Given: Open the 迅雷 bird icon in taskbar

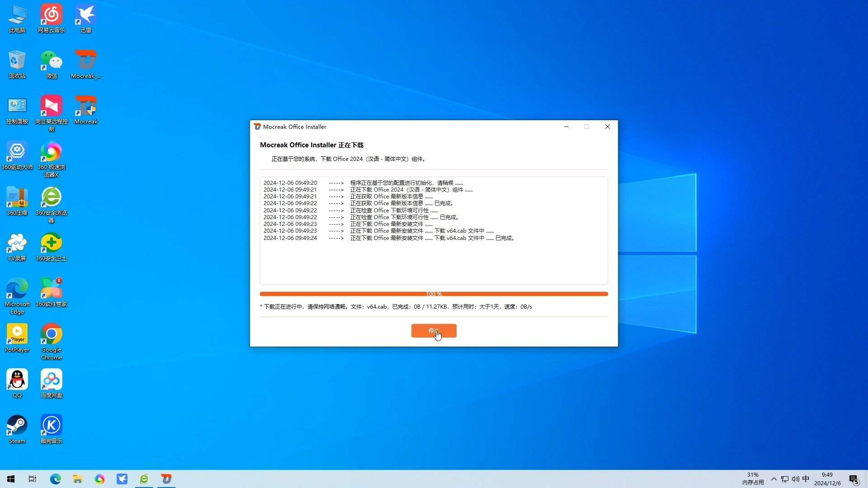Looking at the screenshot, I should [122, 479].
